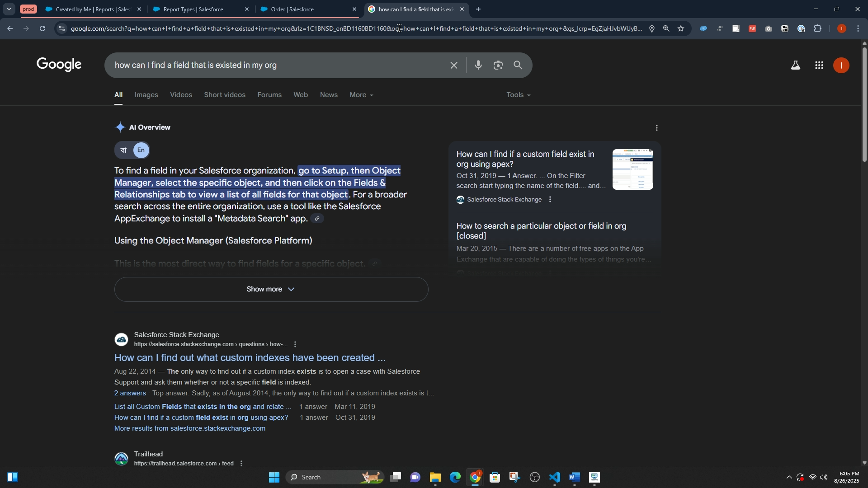Open the More search filters dropdown
Screen dimensions: 868x488
tap(361, 95)
